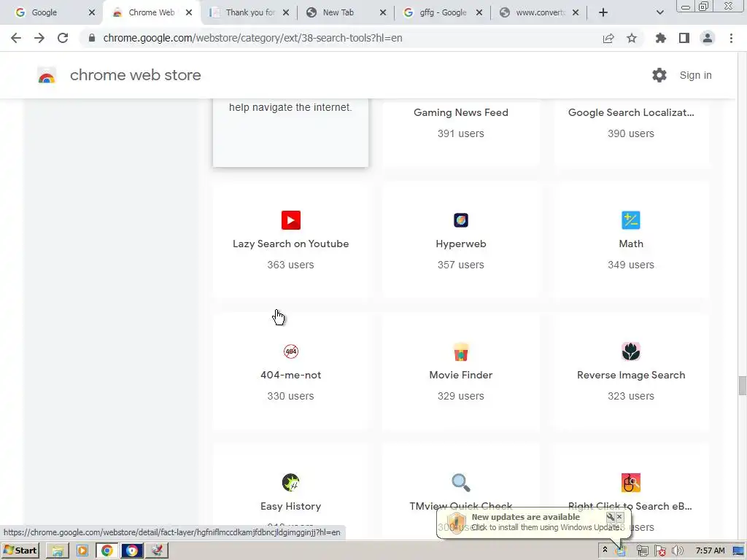Screen dimensions: 747x560
Task: Open the Gaming News Feed extension
Action: click(461, 112)
